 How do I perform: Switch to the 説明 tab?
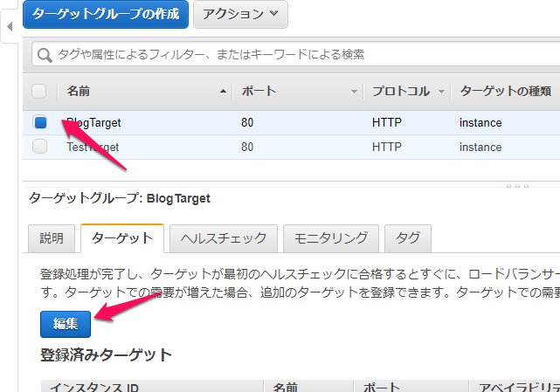52,237
